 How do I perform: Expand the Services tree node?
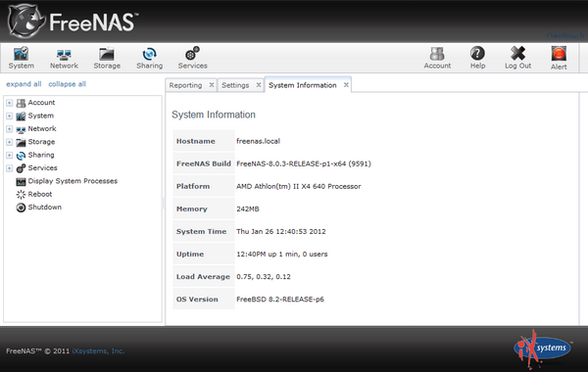click(x=10, y=168)
